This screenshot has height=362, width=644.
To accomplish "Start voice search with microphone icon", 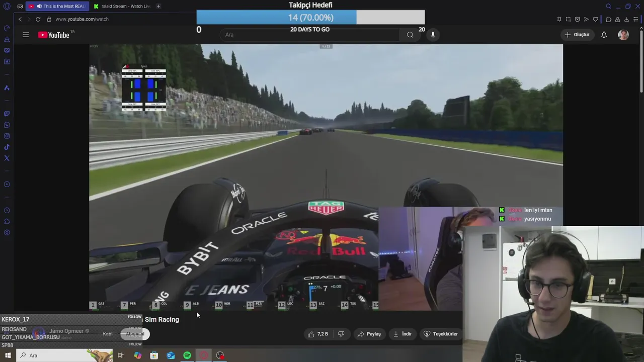I will point(433,35).
